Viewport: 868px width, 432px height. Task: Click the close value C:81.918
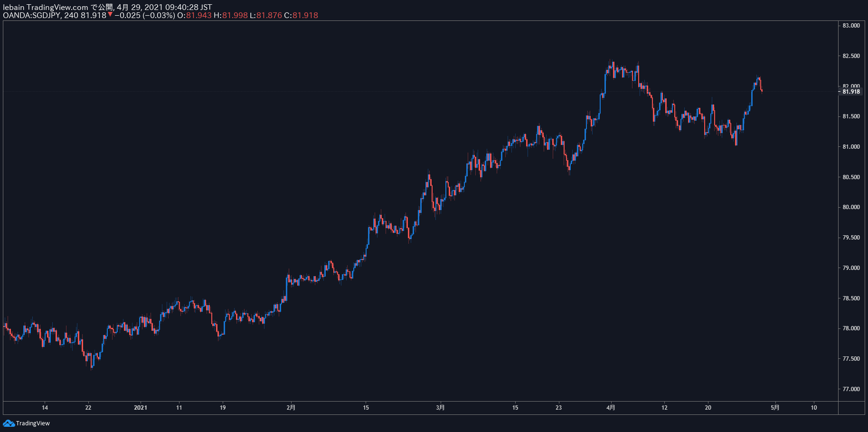tap(301, 15)
